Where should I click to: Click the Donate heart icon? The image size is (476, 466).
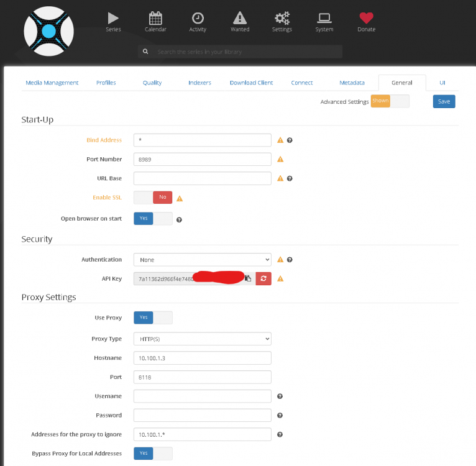click(367, 18)
